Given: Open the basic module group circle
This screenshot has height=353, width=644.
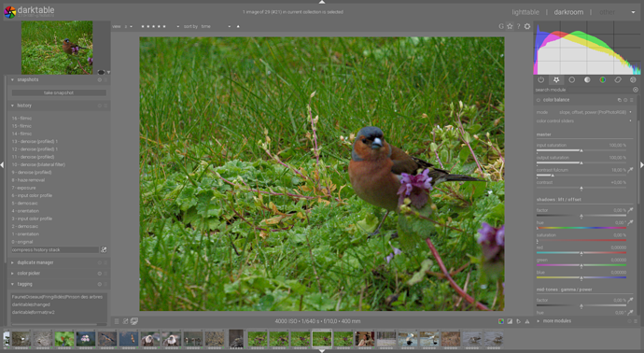Looking at the screenshot, I should point(572,79).
